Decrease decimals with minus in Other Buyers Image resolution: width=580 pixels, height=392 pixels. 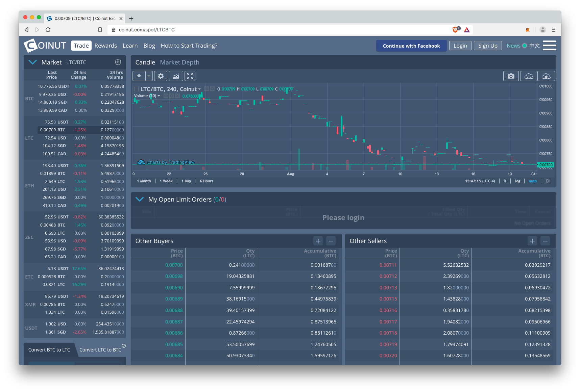point(331,241)
